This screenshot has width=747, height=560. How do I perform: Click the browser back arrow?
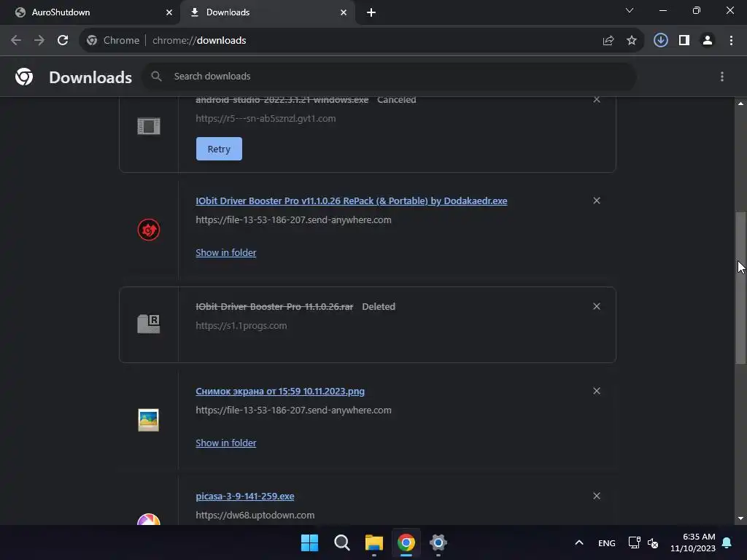[16, 41]
